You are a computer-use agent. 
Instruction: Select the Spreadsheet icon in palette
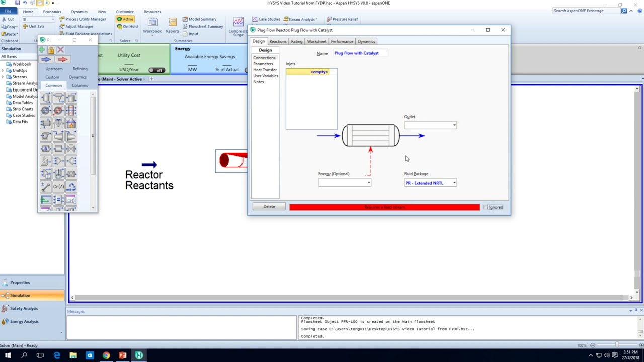[46, 200]
